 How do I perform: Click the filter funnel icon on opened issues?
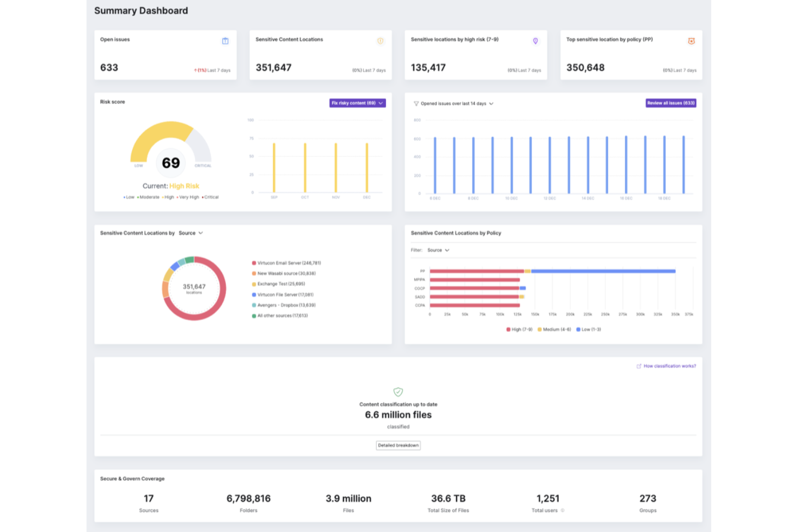tap(416, 103)
